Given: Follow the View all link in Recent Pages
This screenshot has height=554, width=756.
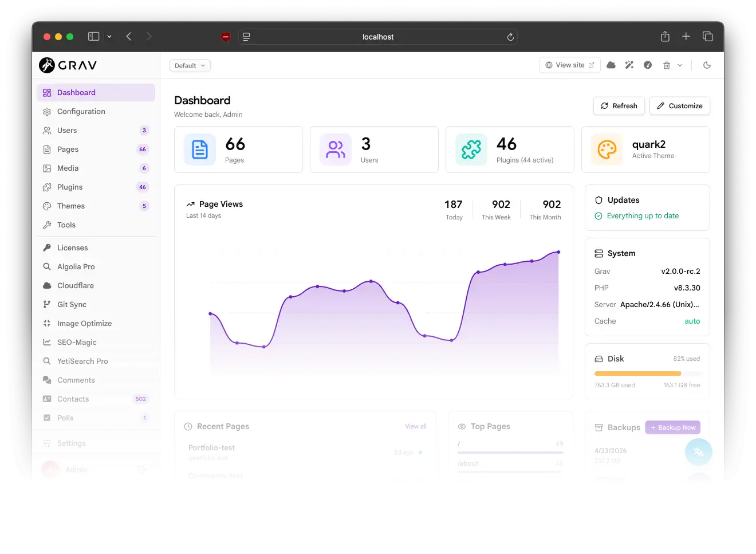Looking at the screenshot, I should [416, 426].
